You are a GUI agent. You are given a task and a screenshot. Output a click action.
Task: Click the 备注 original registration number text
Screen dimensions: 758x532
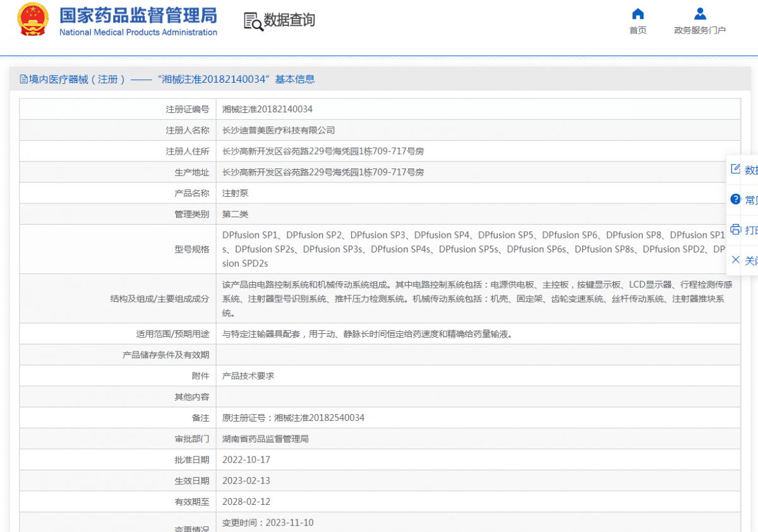[x=294, y=417]
